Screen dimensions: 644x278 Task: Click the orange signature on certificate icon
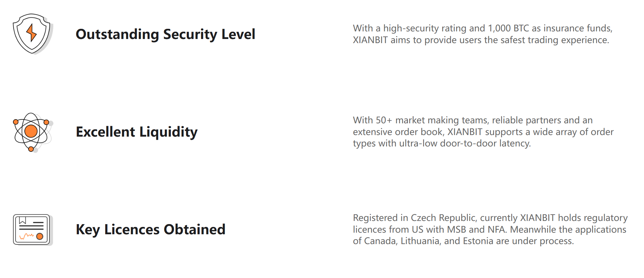pos(27,236)
